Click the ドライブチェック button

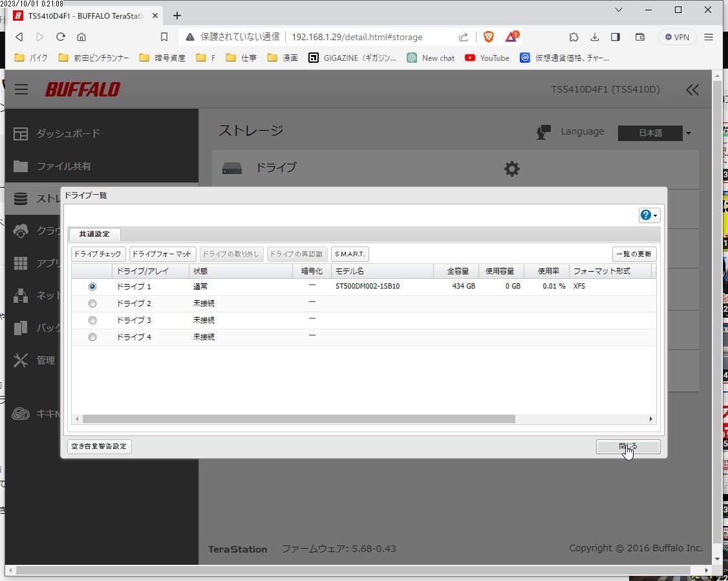pos(98,254)
